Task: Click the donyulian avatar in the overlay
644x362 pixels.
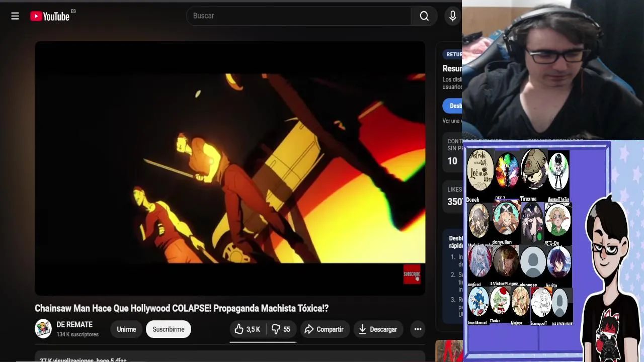Action: click(505, 218)
